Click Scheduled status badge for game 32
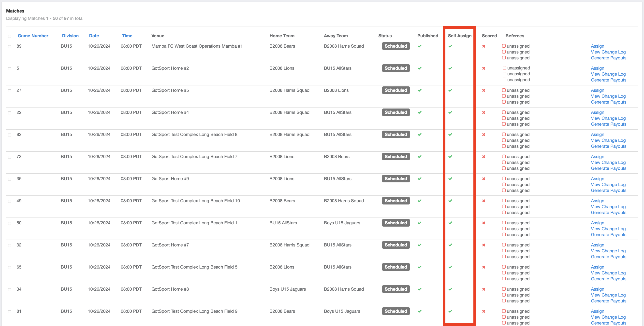 click(396, 245)
